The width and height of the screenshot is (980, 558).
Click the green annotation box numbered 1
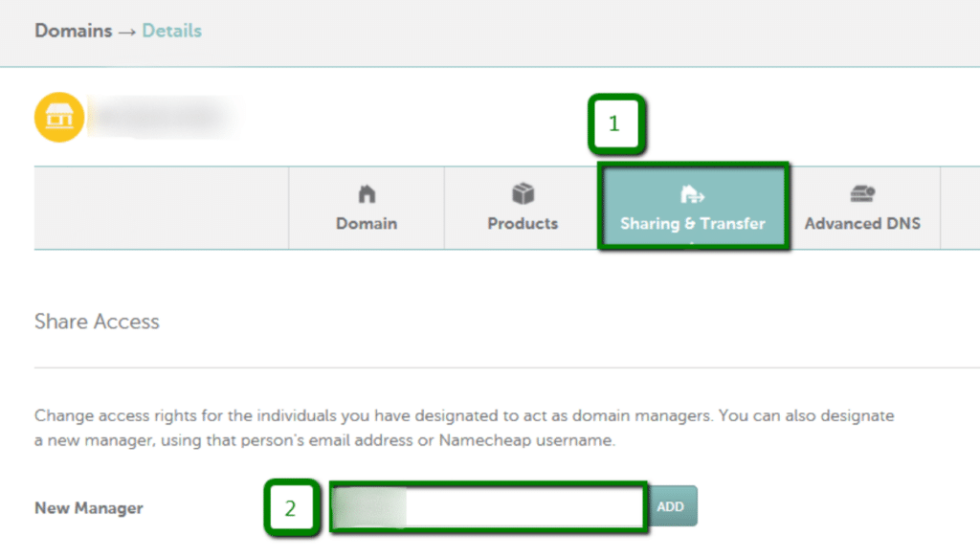point(617,123)
